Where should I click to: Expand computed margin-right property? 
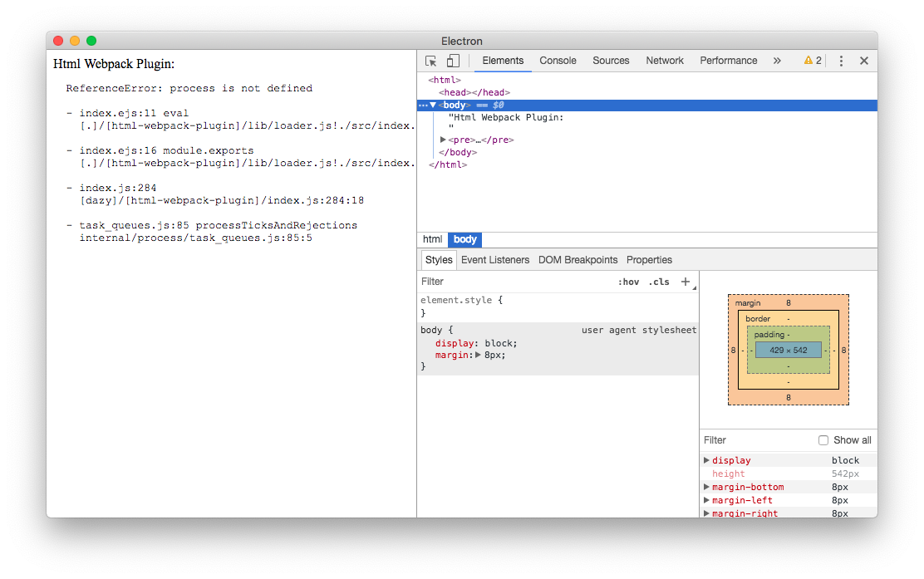(x=706, y=513)
